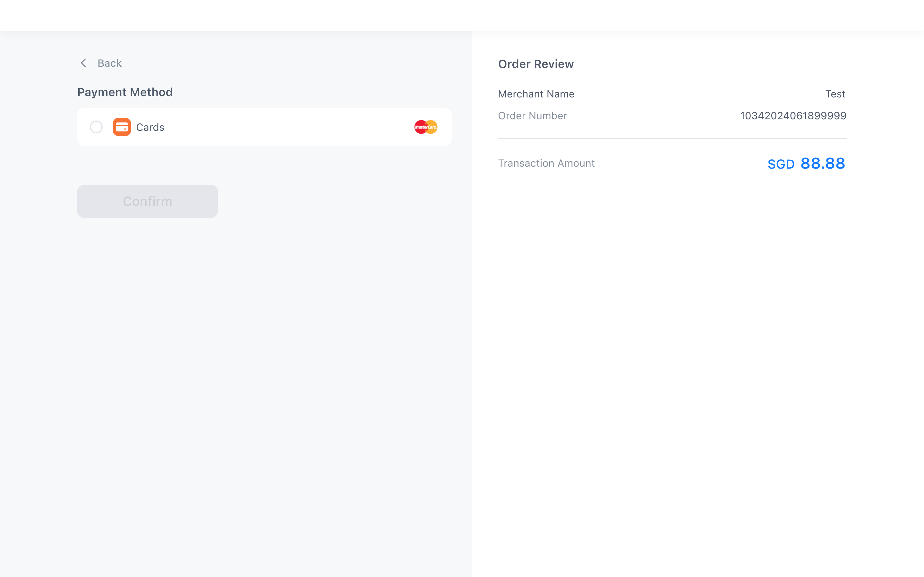Click the merchant value Test
This screenshot has height=577, width=924.
point(835,94)
